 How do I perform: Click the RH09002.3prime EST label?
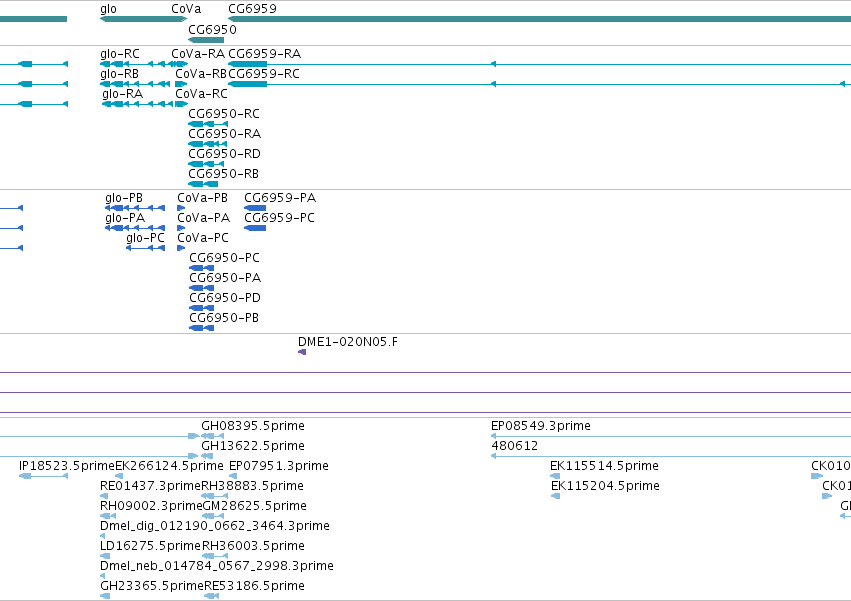tap(151, 507)
